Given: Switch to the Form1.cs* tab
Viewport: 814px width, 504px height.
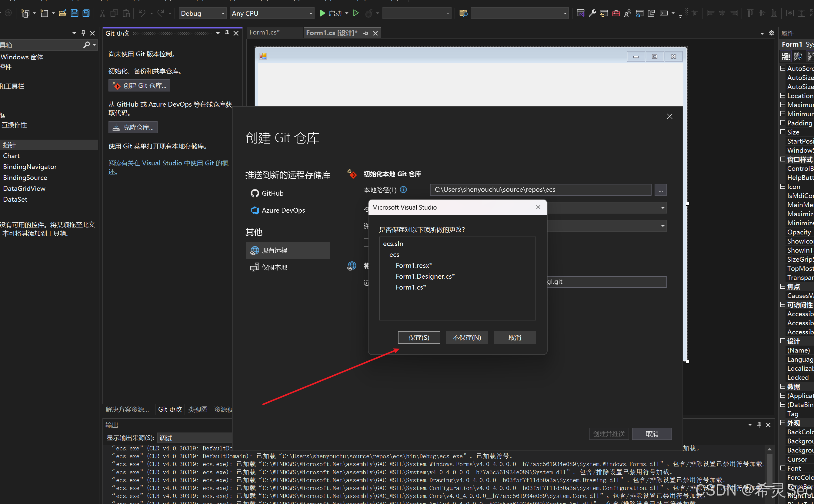Looking at the screenshot, I should [x=265, y=33].
